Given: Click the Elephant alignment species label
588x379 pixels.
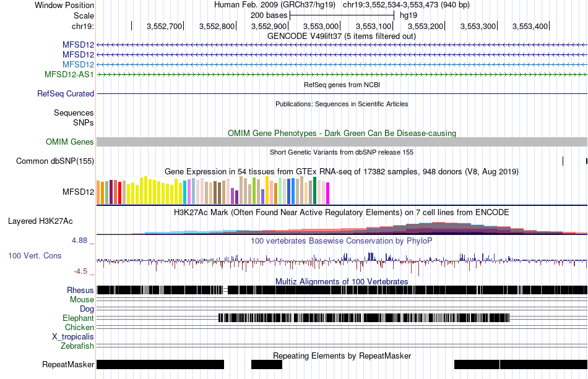Looking at the screenshot, I should click(78, 318).
